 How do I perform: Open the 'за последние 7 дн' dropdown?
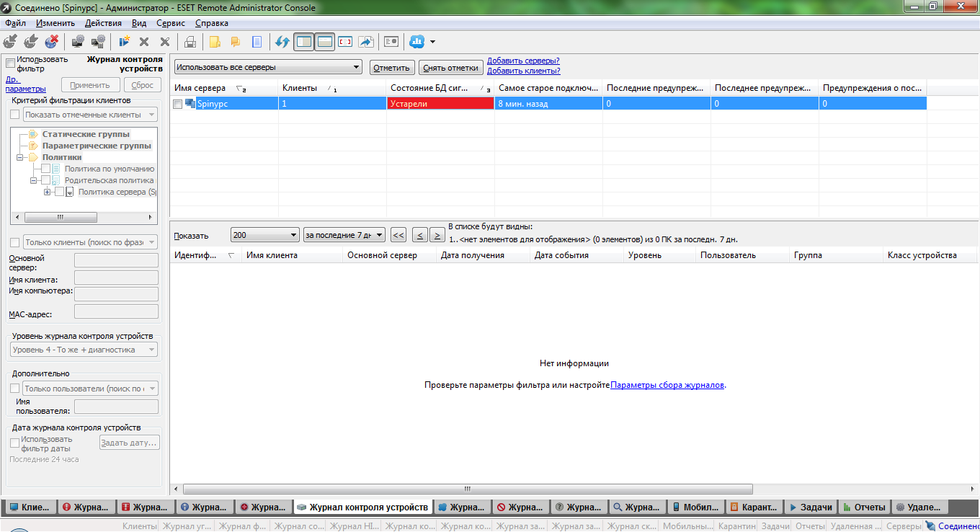point(344,235)
